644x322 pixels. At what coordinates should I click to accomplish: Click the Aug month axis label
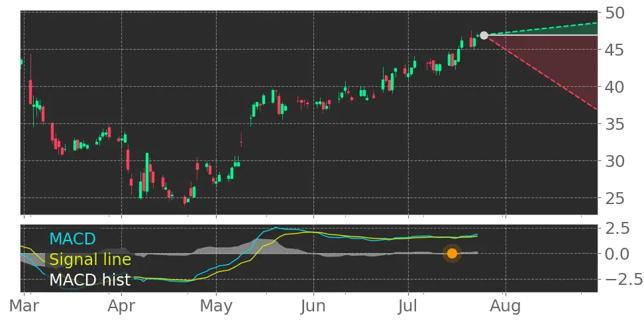(x=506, y=307)
